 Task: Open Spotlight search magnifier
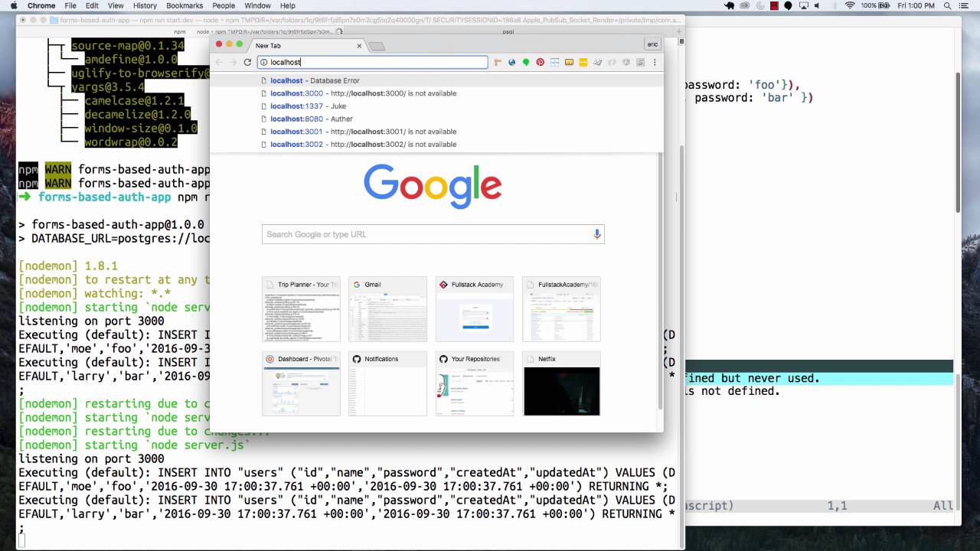click(x=948, y=5)
